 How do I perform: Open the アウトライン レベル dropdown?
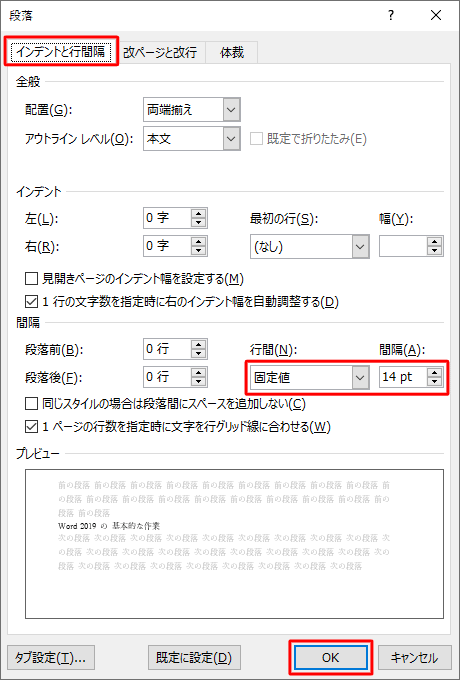point(192,139)
